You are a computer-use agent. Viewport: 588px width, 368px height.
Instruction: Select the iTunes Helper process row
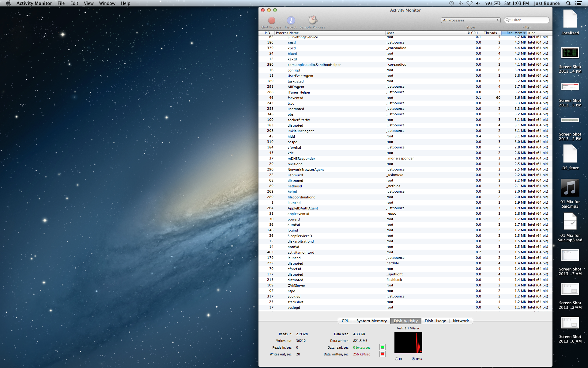click(299, 92)
